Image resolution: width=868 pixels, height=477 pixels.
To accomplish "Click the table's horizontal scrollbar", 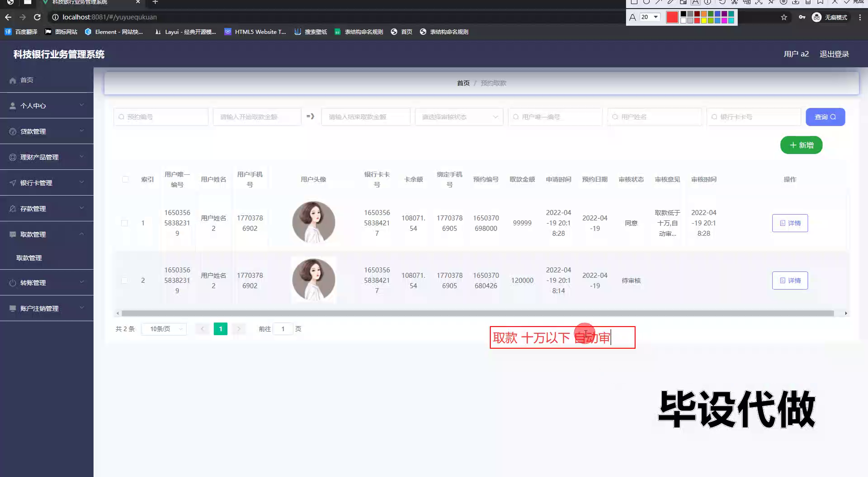I will coord(477,313).
